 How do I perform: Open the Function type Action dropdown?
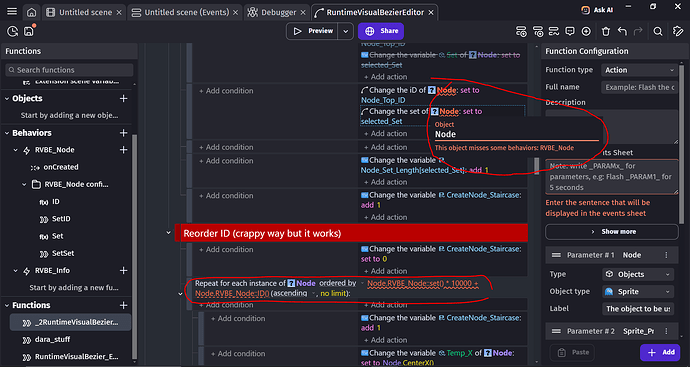639,70
